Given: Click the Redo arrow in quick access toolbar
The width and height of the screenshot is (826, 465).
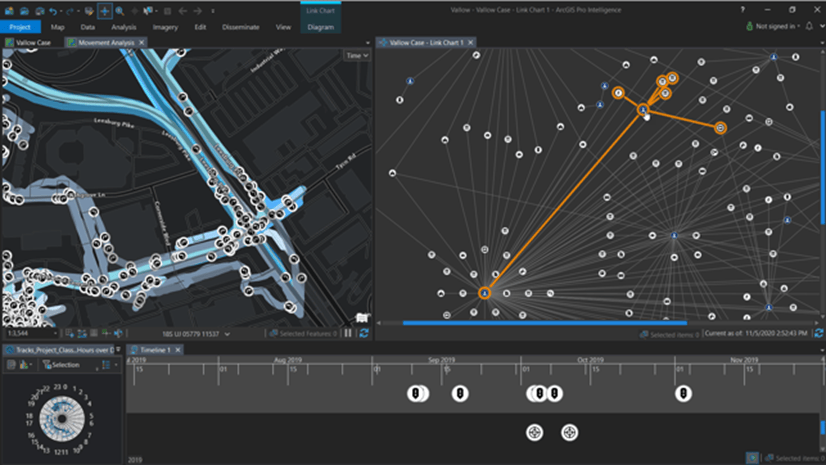Looking at the screenshot, I should pyautogui.click(x=70, y=11).
